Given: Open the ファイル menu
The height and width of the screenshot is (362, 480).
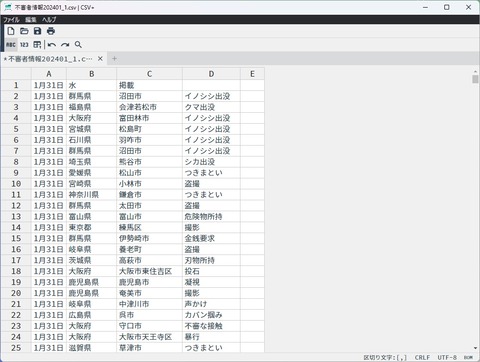Looking at the screenshot, I should click(x=11, y=20).
